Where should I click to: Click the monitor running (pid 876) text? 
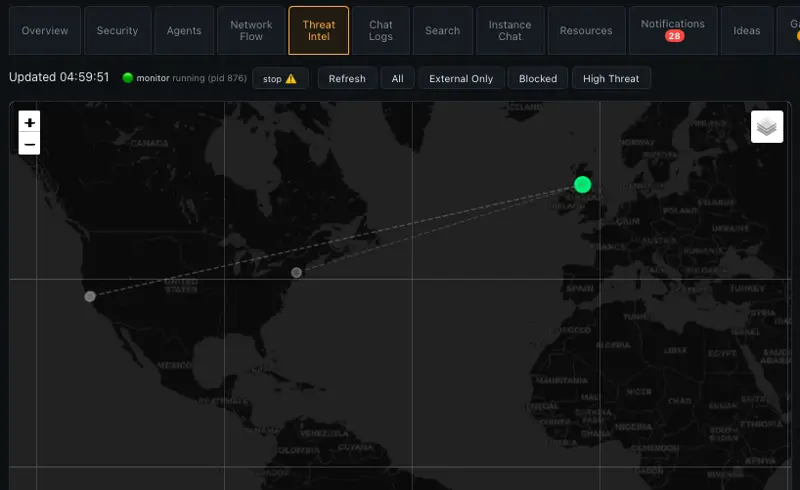coord(191,78)
